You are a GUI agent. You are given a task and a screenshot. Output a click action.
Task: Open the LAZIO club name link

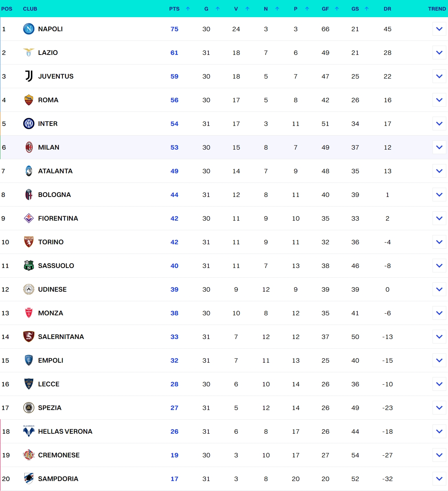48,52
